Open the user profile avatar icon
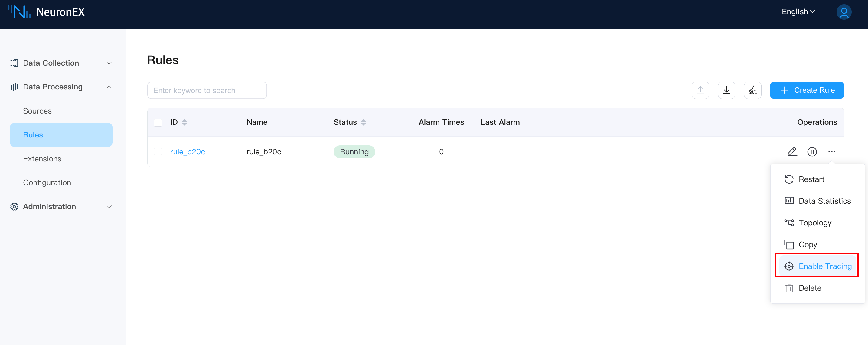Viewport: 868px width, 345px height. 844,12
